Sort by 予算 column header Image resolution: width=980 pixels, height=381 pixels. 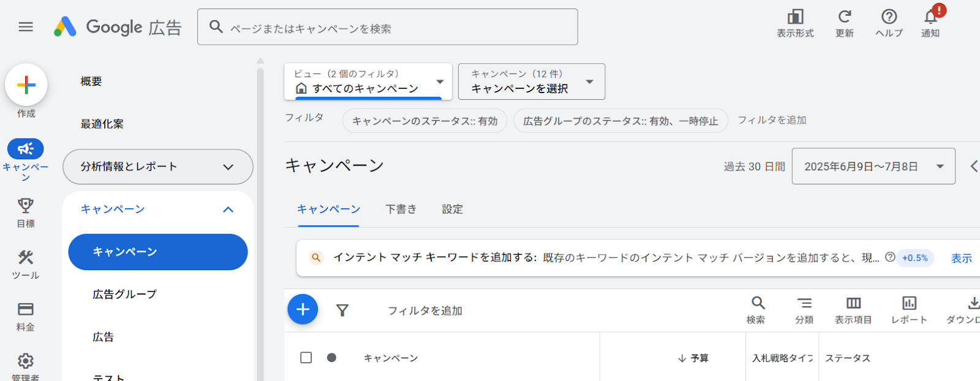(693, 358)
